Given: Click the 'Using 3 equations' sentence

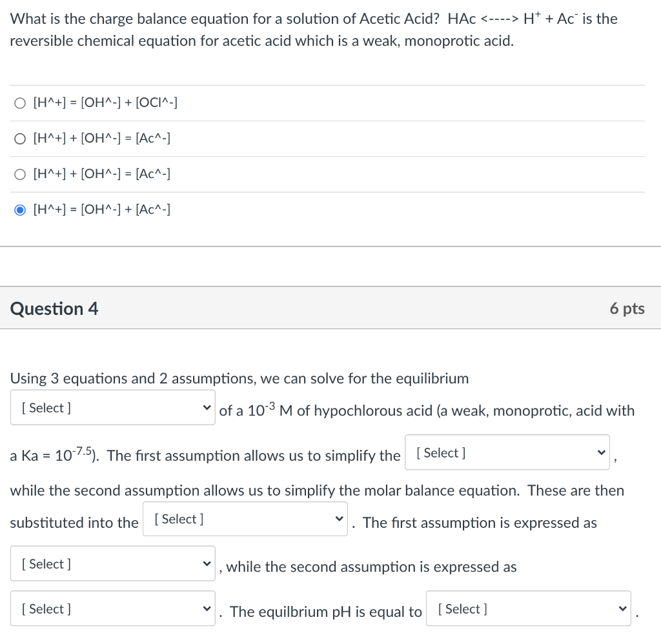Looking at the screenshot, I should pyautogui.click(x=239, y=378).
